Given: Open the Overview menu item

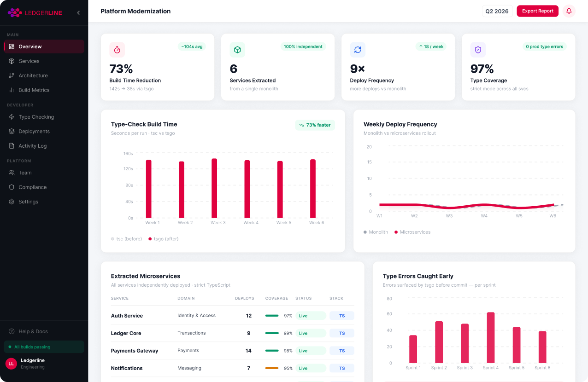Looking at the screenshot, I should pos(44,46).
